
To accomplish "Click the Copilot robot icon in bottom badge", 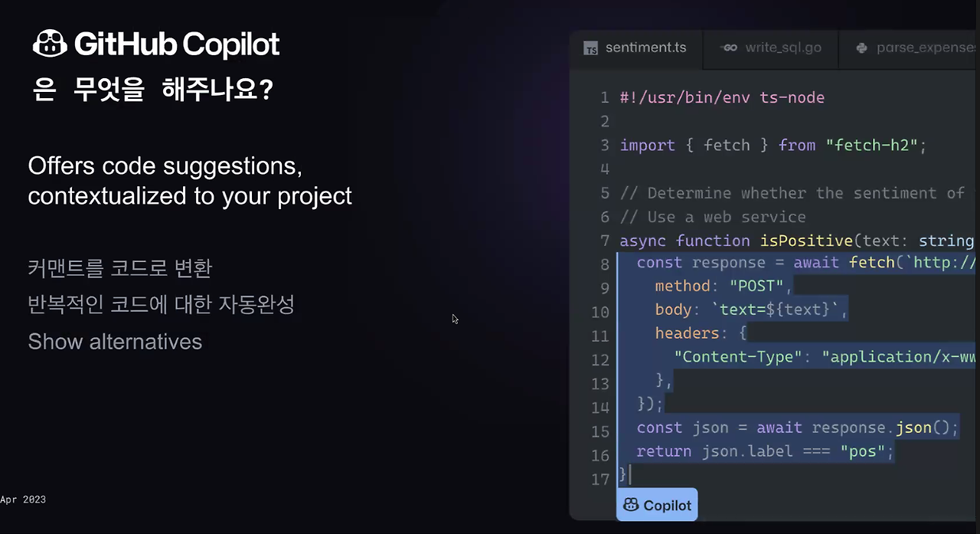I will (630, 505).
